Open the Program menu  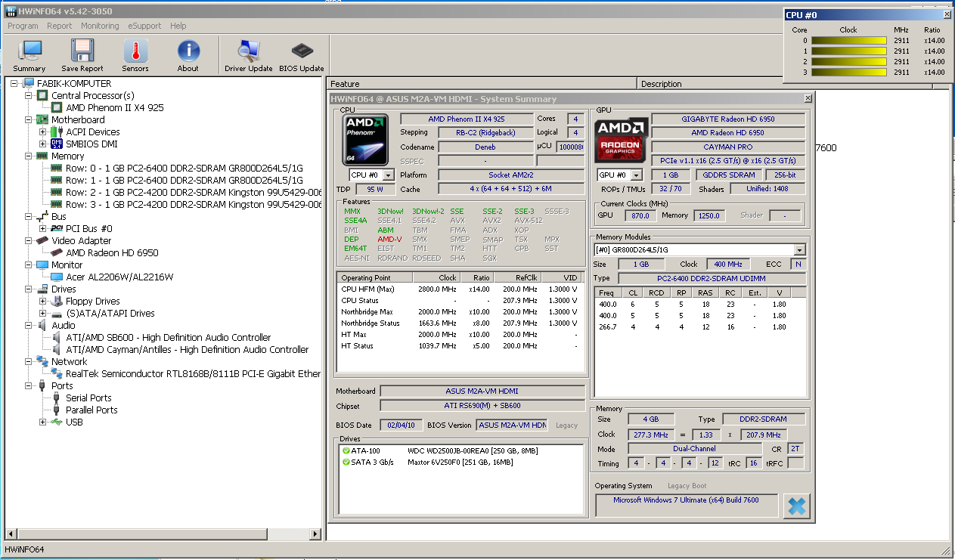pos(23,26)
